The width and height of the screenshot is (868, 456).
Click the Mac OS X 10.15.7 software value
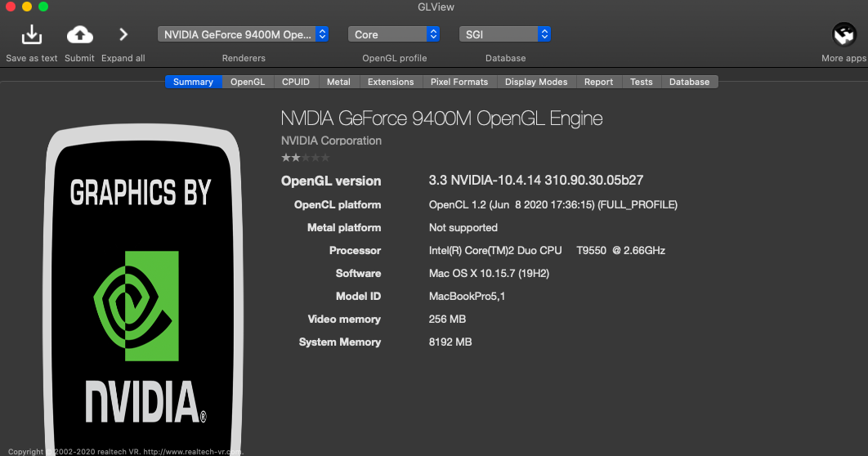[489, 274]
